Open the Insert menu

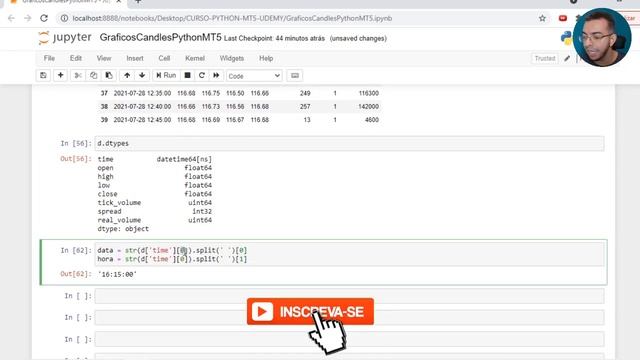[x=135, y=58]
